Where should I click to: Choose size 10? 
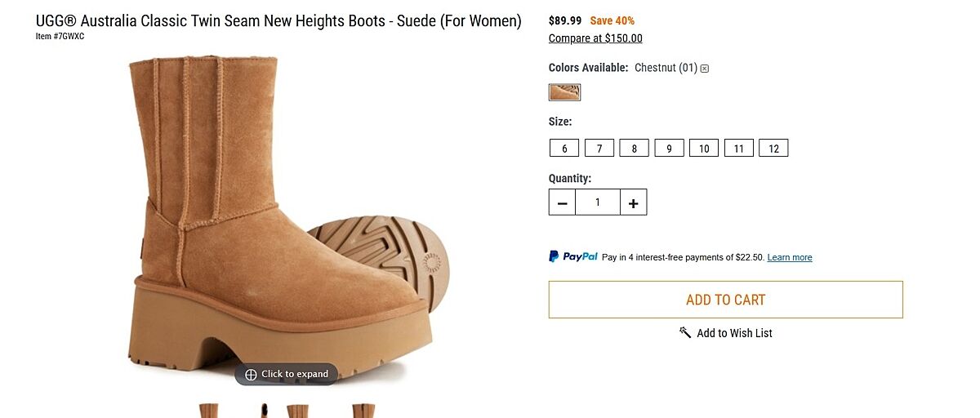(704, 149)
